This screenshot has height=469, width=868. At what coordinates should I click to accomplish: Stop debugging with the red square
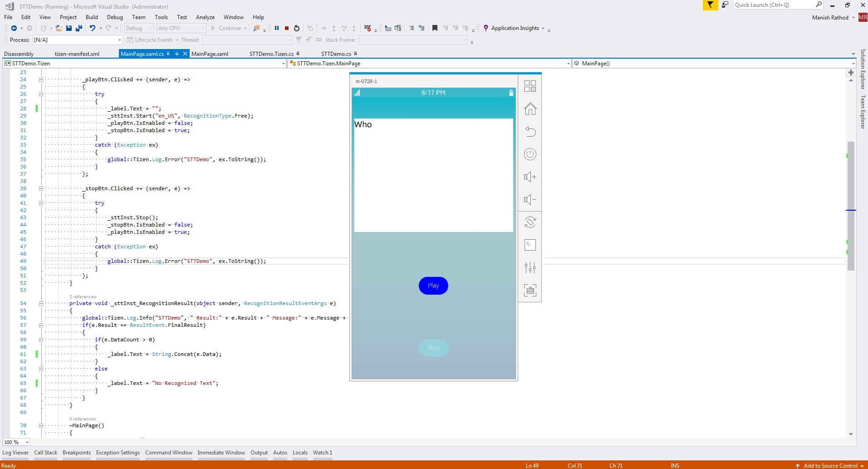click(x=287, y=28)
